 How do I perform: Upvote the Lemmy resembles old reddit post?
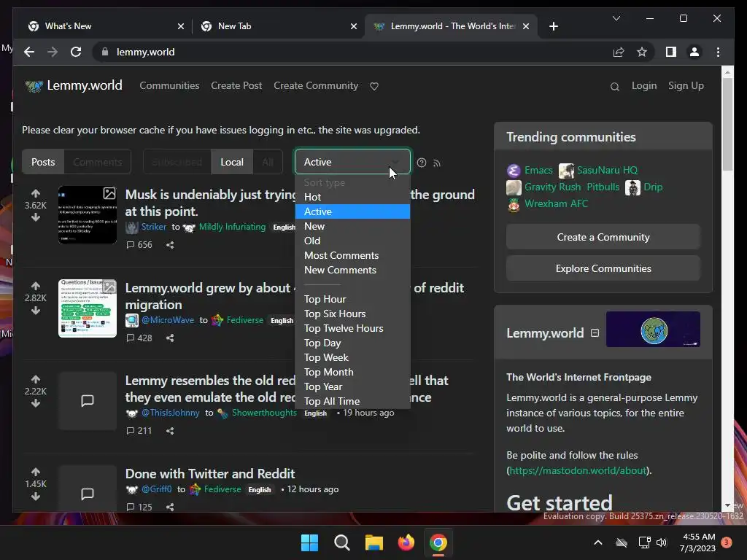(x=36, y=379)
